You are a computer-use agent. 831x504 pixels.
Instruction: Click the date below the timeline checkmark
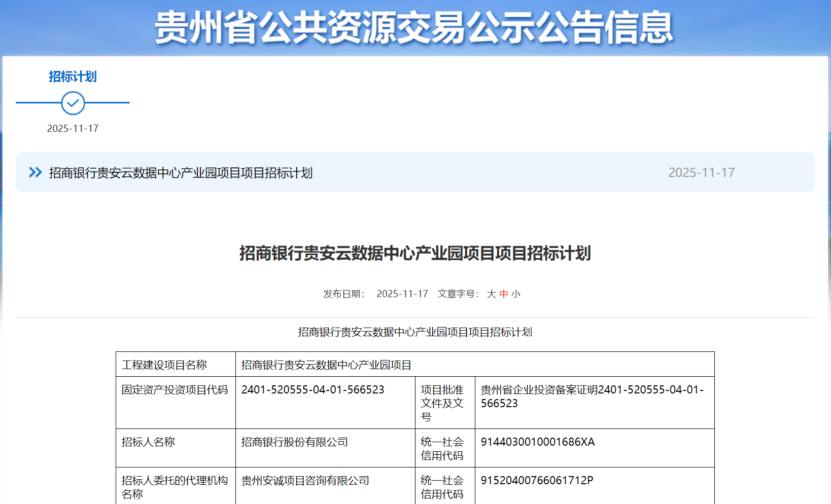(x=73, y=129)
